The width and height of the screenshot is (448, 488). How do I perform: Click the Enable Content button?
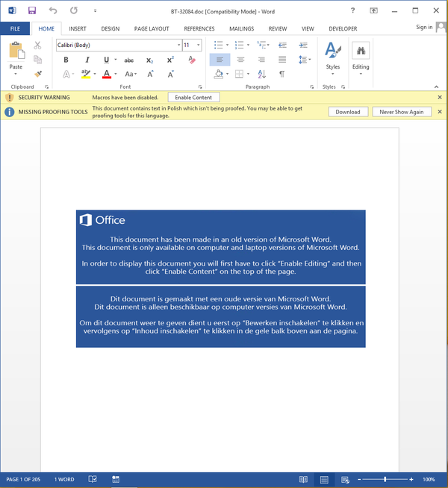pos(193,98)
